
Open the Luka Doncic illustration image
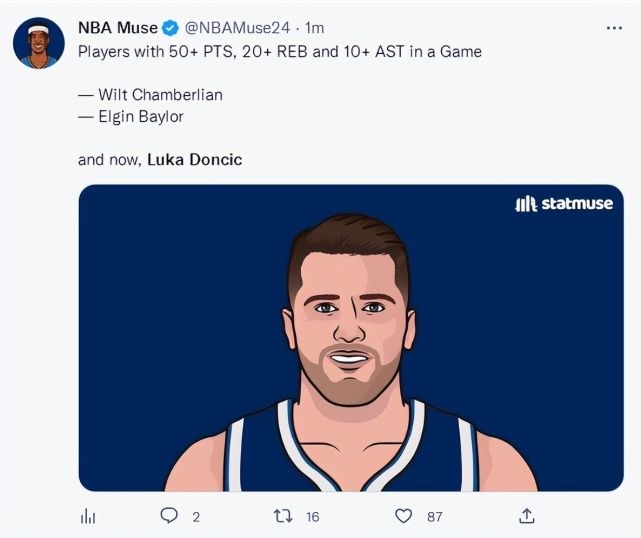(350, 340)
